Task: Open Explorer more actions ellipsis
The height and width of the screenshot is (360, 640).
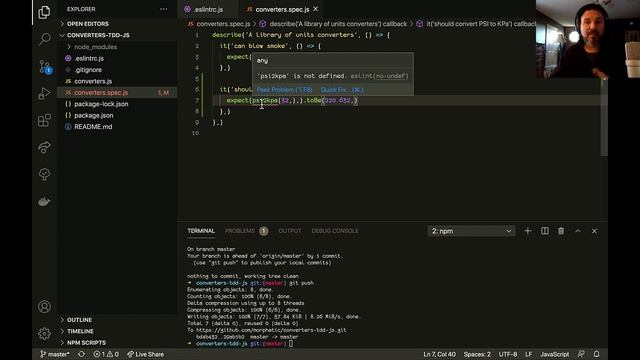Action: [x=164, y=9]
